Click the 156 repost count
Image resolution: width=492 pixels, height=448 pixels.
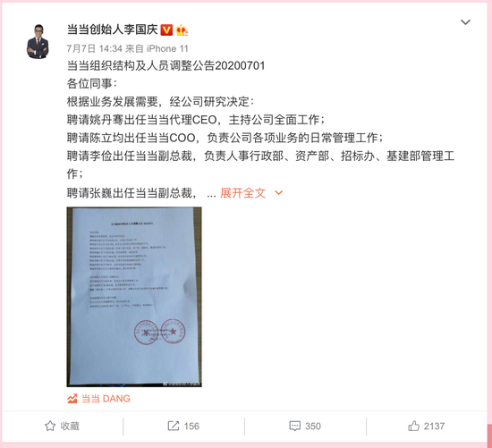191,426
